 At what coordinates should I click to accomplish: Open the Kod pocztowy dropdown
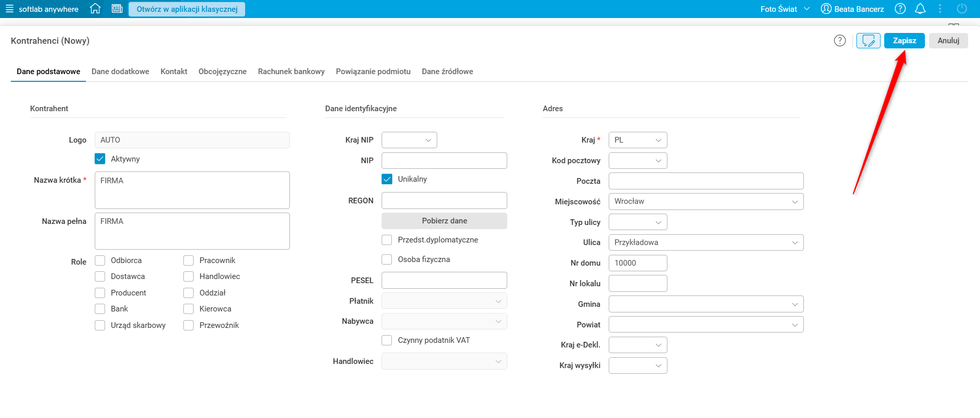(638, 161)
